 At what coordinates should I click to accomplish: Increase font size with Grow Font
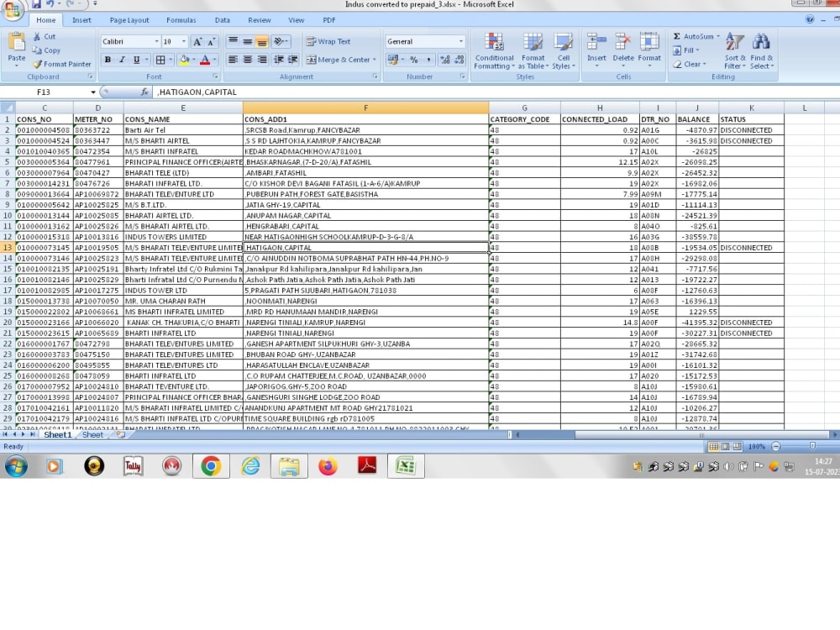tap(197, 42)
